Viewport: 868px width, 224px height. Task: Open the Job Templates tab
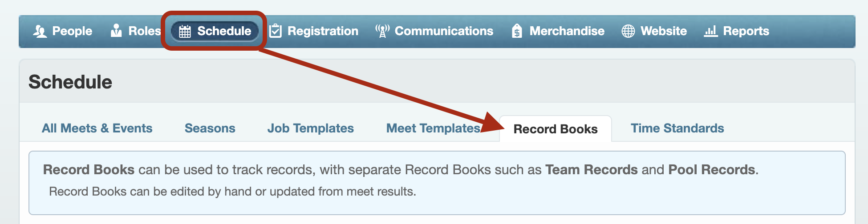[x=310, y=128]
